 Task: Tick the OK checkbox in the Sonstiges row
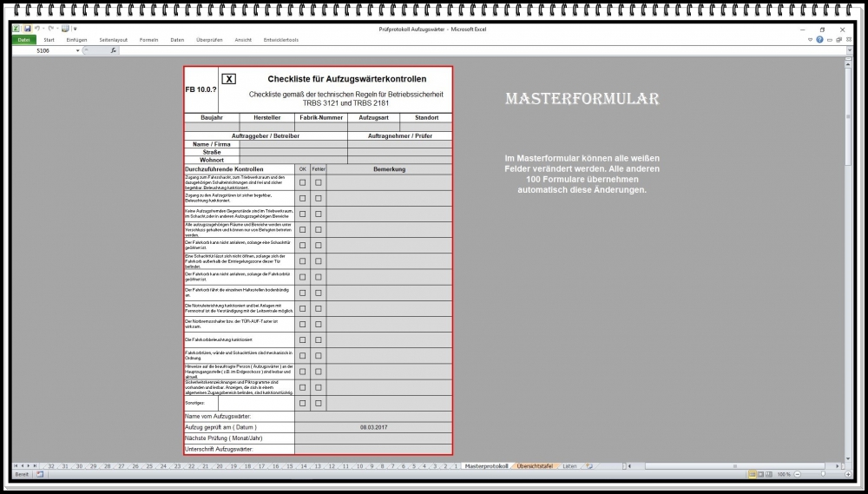tap(303, 403)
